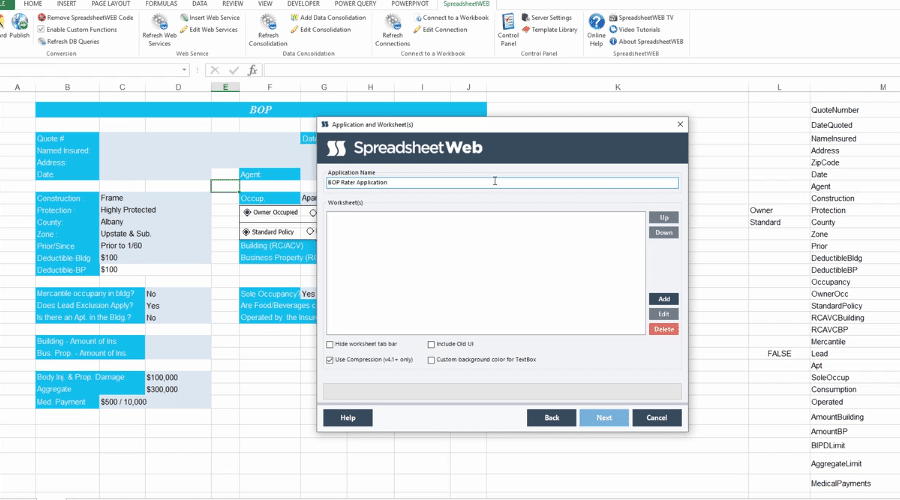Viewport: 900px width, 500px height.
Task: Select Standard Policy radio button
Action: 246,232
